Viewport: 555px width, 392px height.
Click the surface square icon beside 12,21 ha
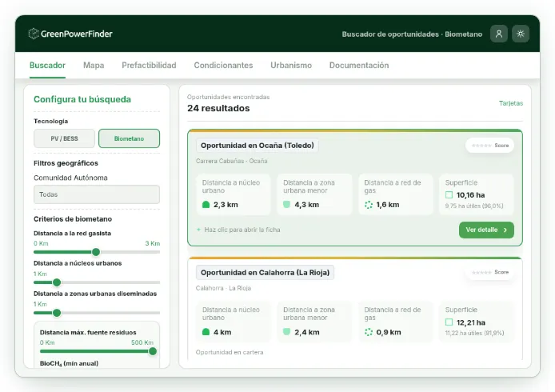tap(449, 322)
